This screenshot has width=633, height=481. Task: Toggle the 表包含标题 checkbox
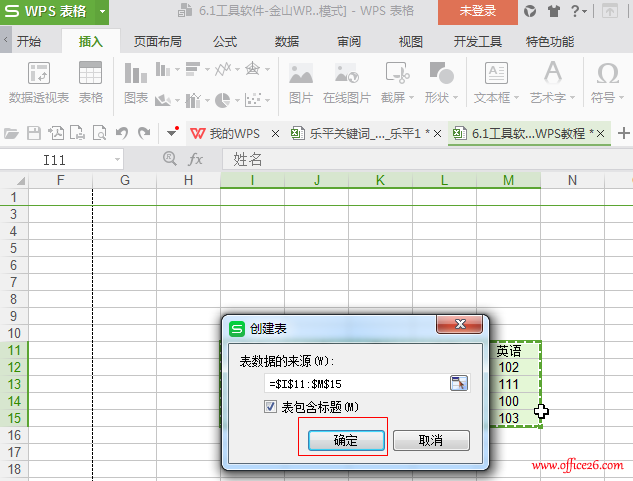(x=271, y=407)
